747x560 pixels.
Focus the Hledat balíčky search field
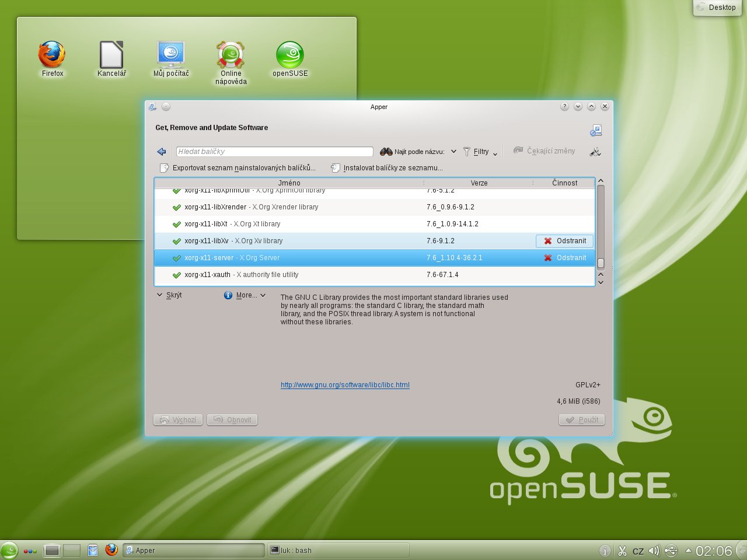tap(274, 152)
